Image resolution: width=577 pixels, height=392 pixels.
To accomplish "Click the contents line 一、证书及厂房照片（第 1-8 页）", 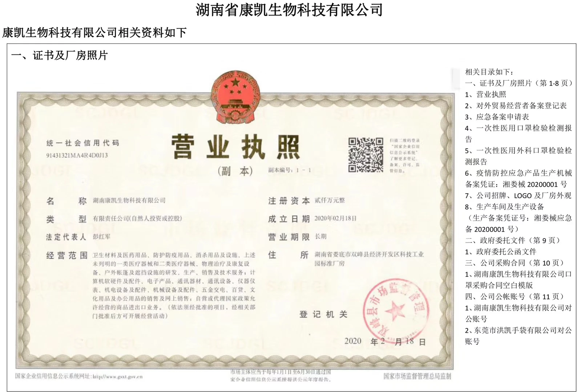I will (x=519, y=83).
